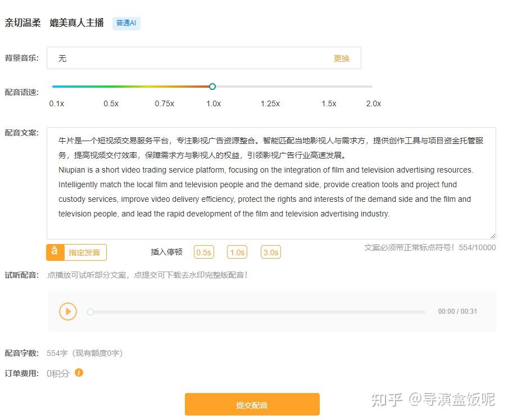Image resolution: width=508 pixels, height=420 pixels.
Task: Click the 媲美真人主播 heading label
Action: (x=76, y=23)
